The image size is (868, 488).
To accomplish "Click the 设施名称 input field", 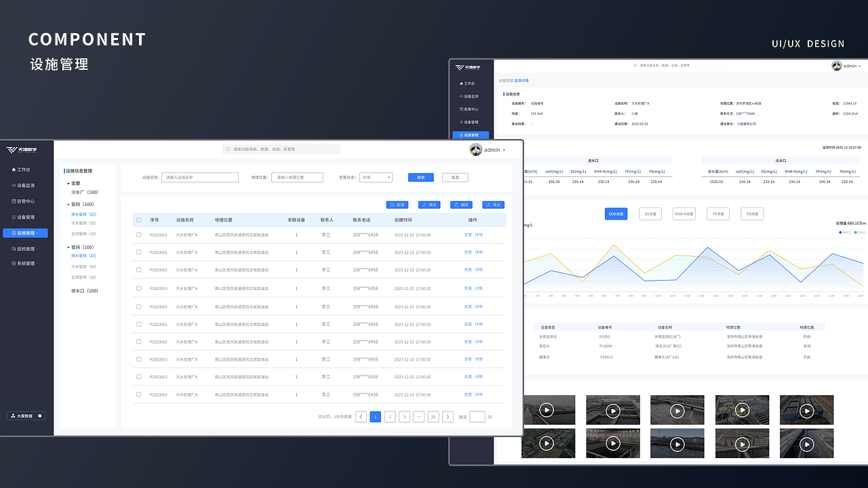I will pos(200,178).
